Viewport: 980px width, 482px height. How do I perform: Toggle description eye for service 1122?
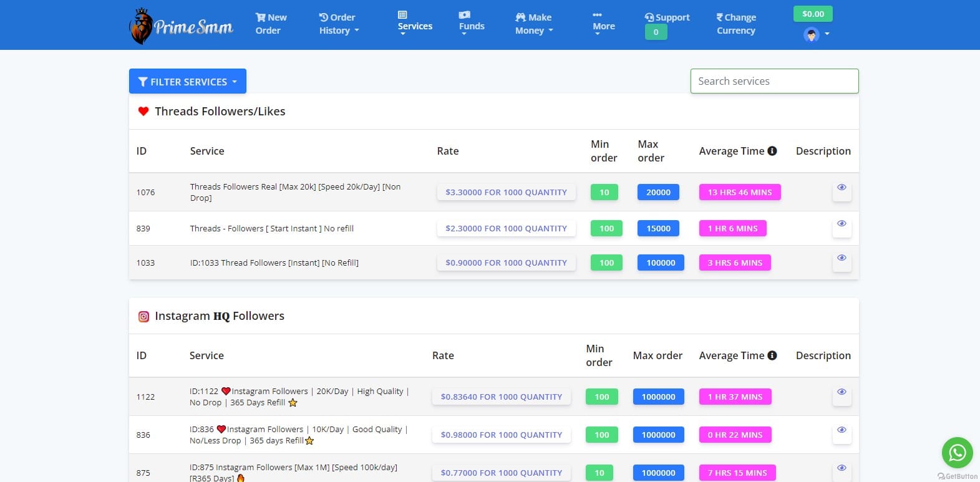click(842, 392)
